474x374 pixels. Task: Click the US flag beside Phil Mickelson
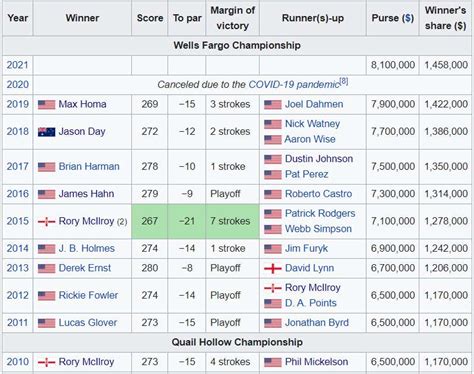coord(273,362)
